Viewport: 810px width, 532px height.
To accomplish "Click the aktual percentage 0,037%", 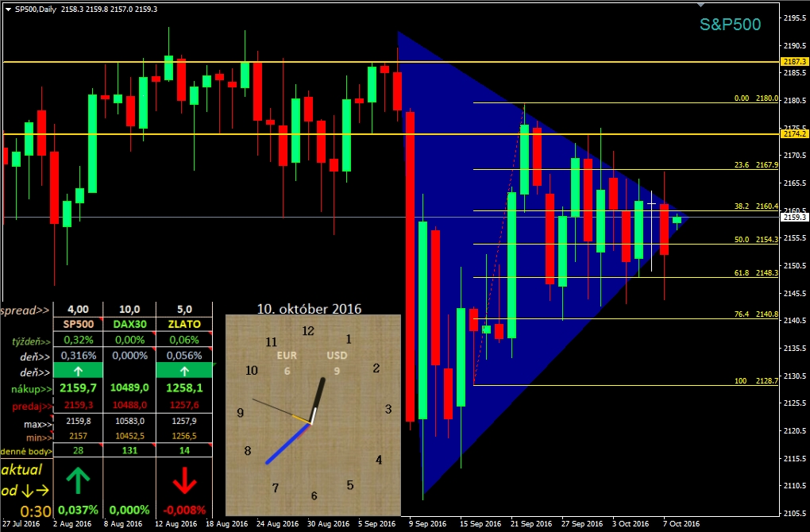I will click(x=78, y=510).
